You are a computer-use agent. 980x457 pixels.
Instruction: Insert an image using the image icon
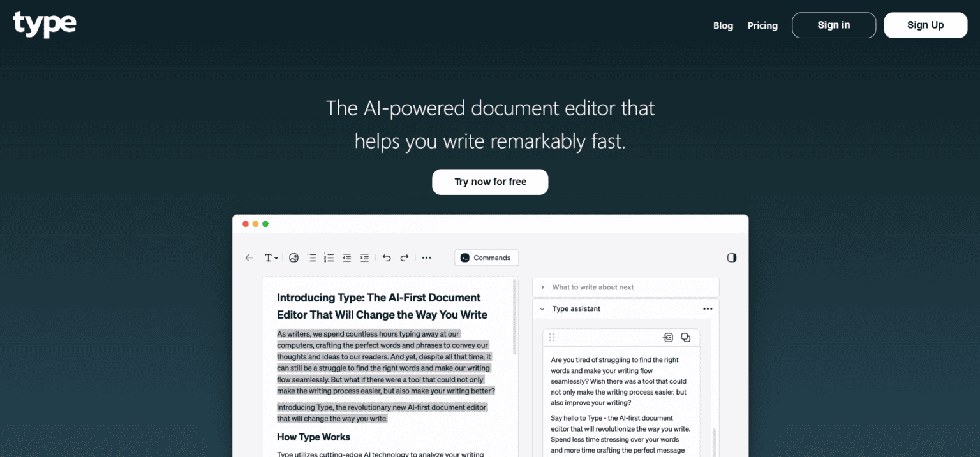(x=293, y=258)
